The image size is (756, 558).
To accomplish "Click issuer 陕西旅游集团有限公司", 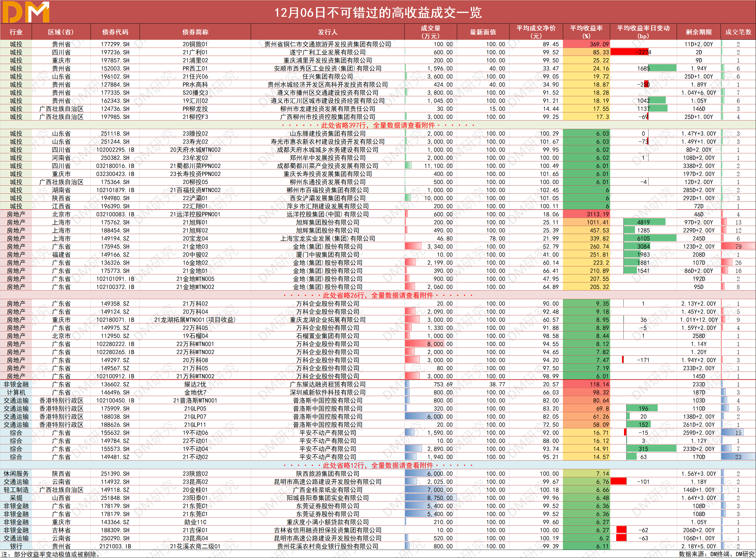I will tap(328, 474).
